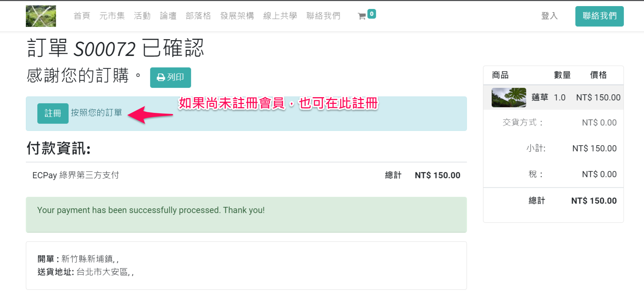Click the 蓪草 product thumbnail image
This screenshot has height=295, width=644.
[x=509, y=97]
